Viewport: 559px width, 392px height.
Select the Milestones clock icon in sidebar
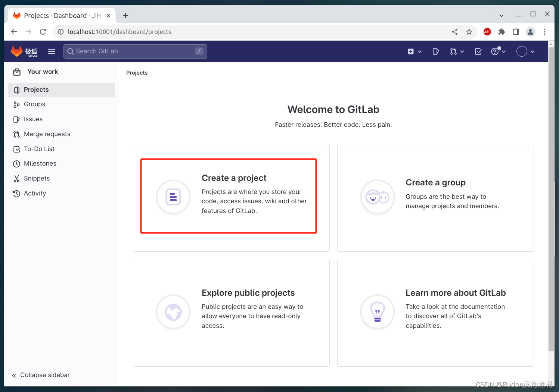[x=17, y=163]
